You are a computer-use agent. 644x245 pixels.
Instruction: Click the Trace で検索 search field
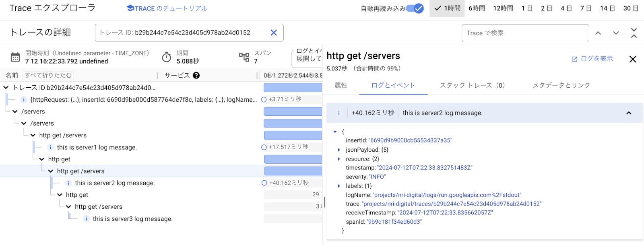click(x=525, y=33)
